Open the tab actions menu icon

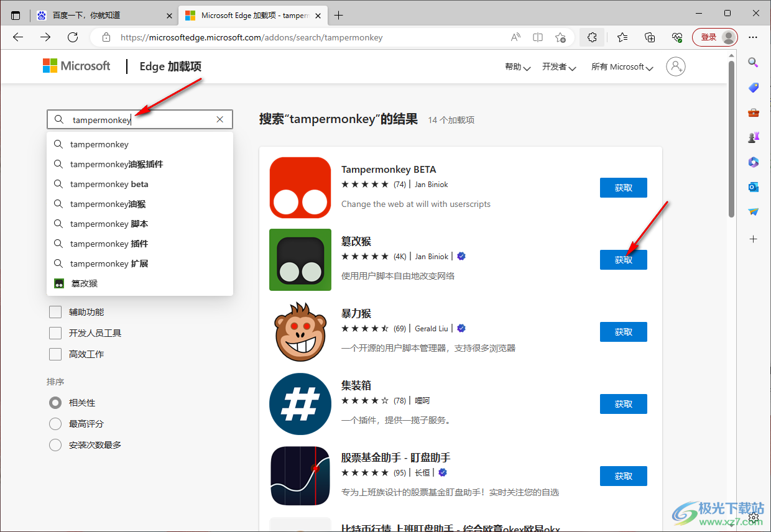tap(16, 15)
